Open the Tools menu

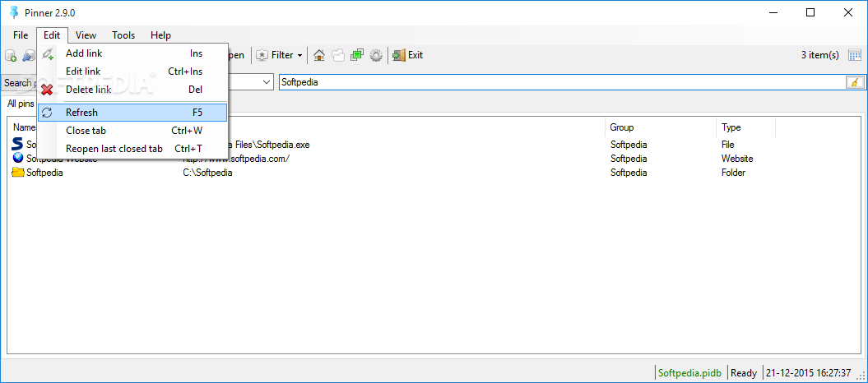pos(123,35)
